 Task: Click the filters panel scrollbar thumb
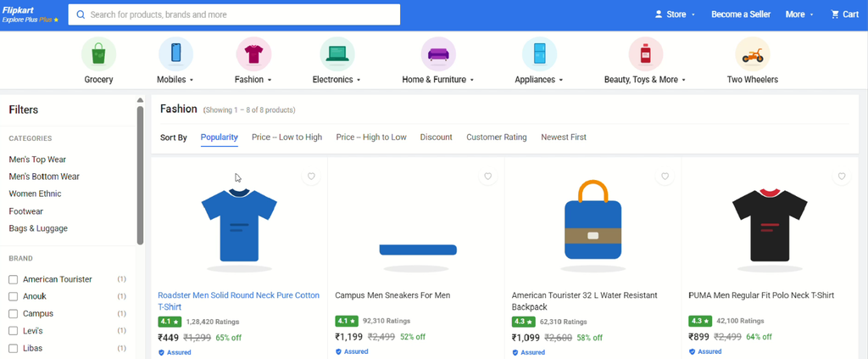[x=140, y=175]
